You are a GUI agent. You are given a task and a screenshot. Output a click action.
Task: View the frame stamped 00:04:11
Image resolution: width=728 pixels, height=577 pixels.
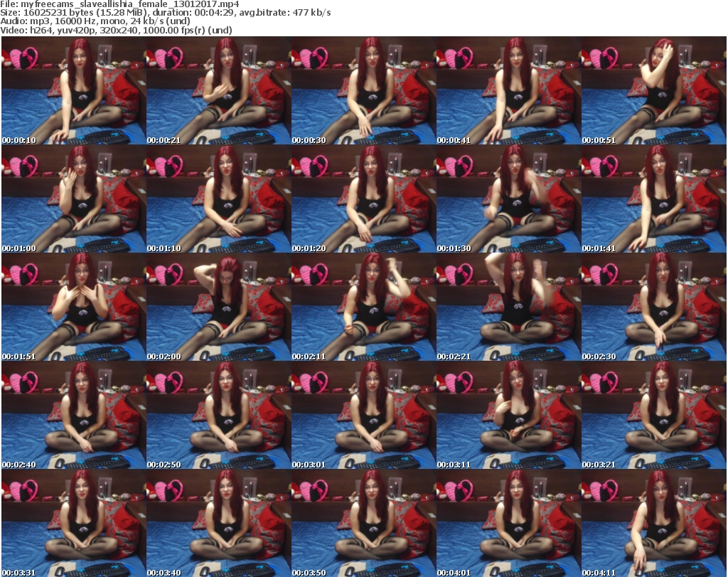click(x=654, y=523)
